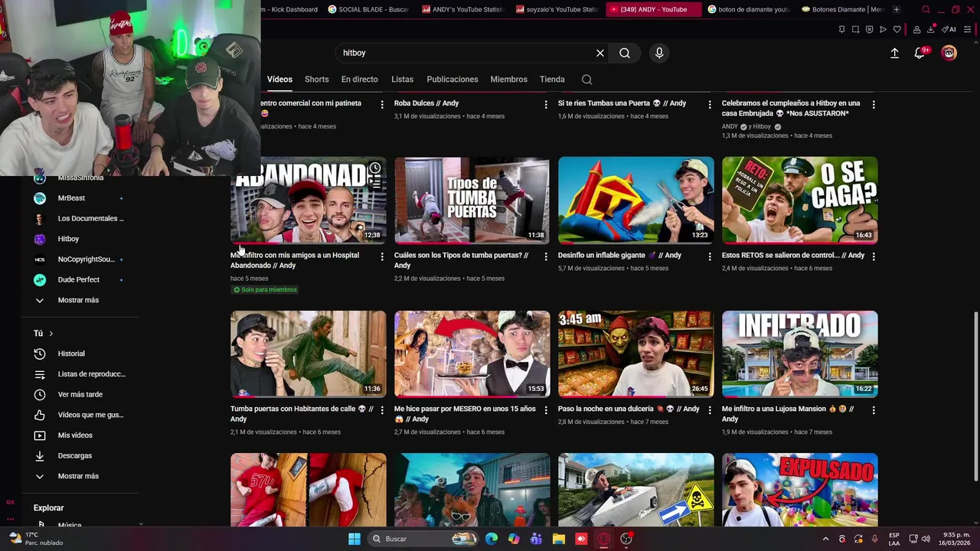Take a snapshot with Opera toolbar

pyautogui.click(x=855, y=30)
